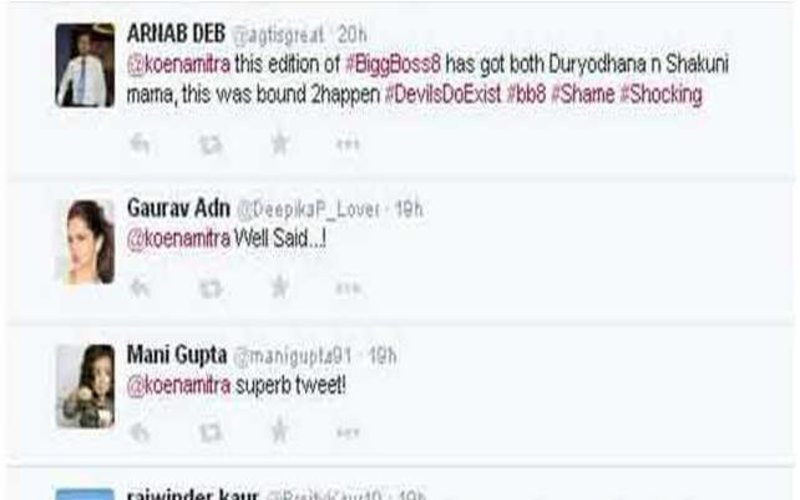This screenshot has height=500, width=800.
Task: View Gaurav Adn's avatar image
Action: (85, 241)
